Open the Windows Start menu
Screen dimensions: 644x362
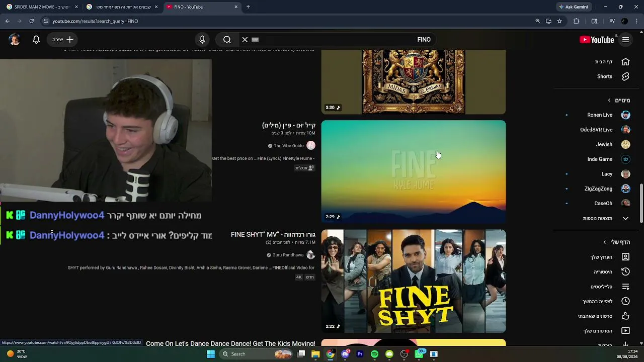pyautogui.click(x=211, y=354)
